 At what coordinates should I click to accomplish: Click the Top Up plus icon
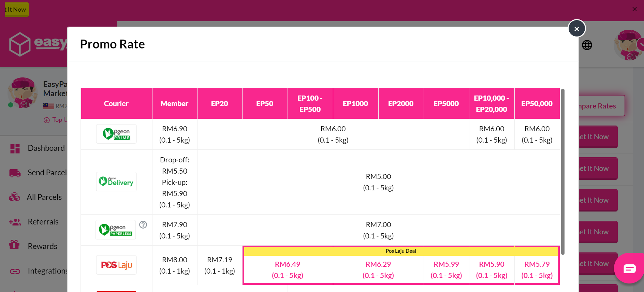click(x=47, y=120)
